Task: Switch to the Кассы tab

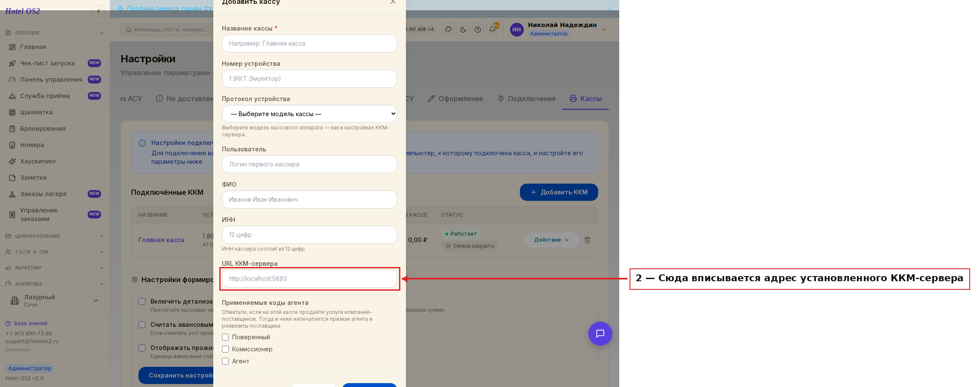Action: click(x=586, y=98)
